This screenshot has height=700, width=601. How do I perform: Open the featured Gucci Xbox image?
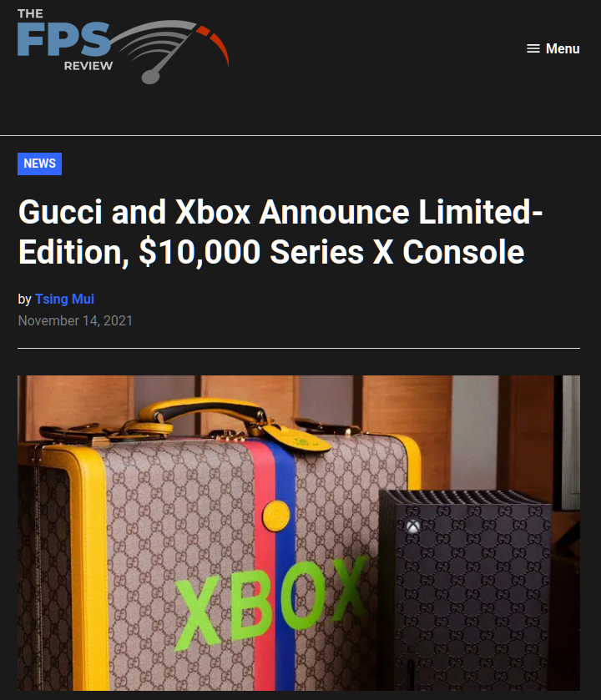click(299, 533)
